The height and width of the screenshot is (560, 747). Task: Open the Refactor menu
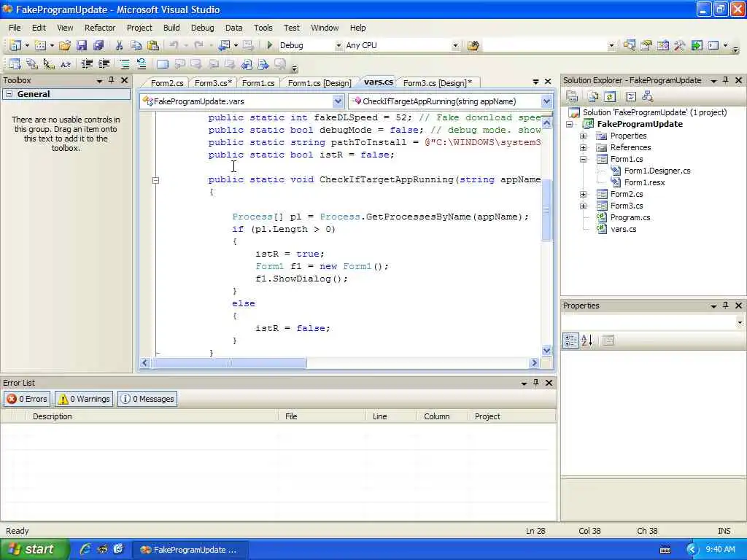click(x=100, y=28)
